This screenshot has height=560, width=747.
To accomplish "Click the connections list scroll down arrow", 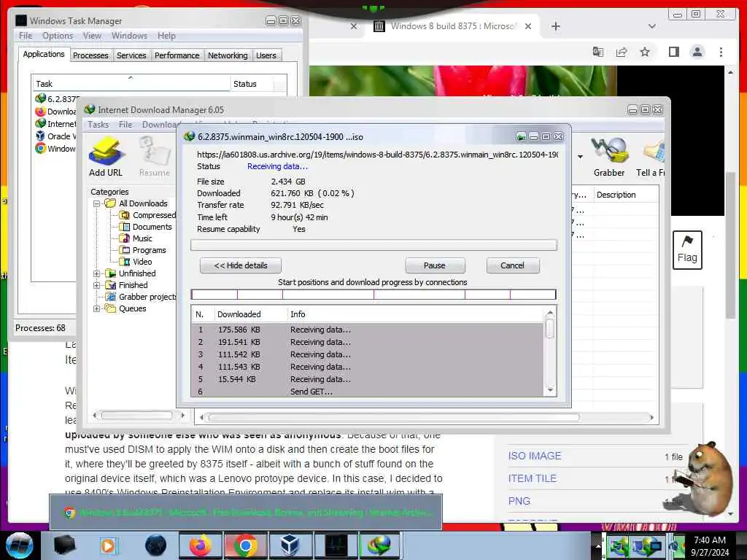I will [x=550, y=390].
